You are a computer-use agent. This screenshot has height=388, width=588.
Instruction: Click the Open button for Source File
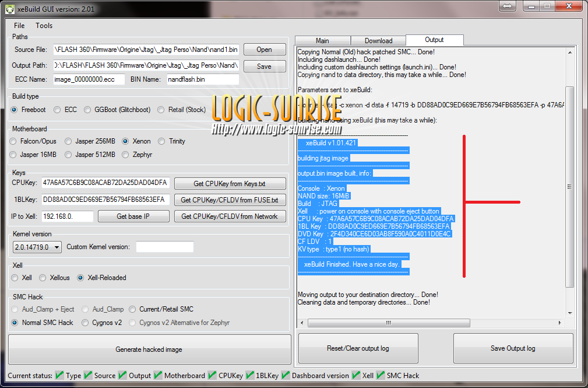pos(265,50)
